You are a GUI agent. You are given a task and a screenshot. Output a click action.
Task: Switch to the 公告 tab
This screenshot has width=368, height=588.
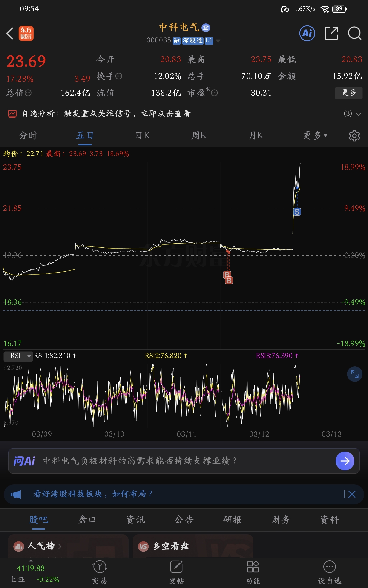click(184, 520)
